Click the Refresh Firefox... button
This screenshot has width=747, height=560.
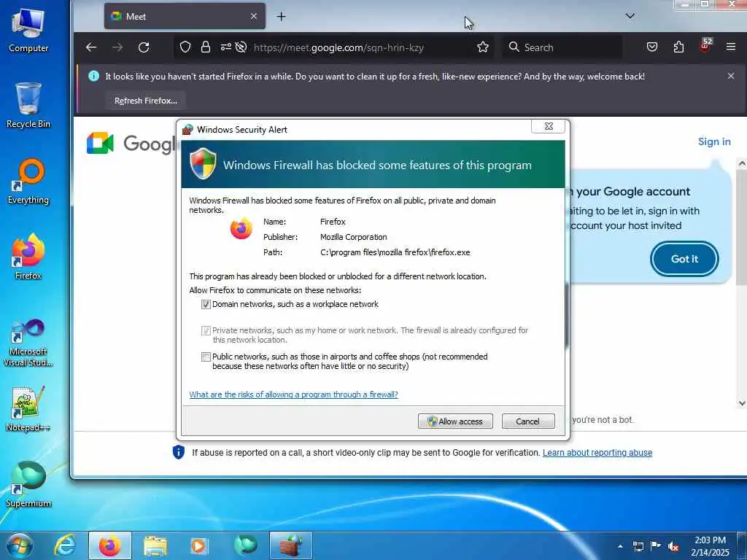pyautogui.click(x=146, y=101)
